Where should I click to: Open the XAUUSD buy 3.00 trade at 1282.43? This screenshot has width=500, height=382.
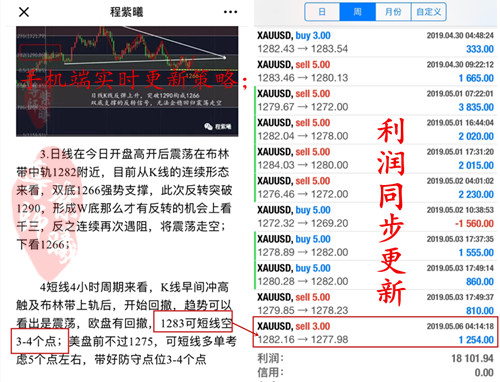(375, 42)
